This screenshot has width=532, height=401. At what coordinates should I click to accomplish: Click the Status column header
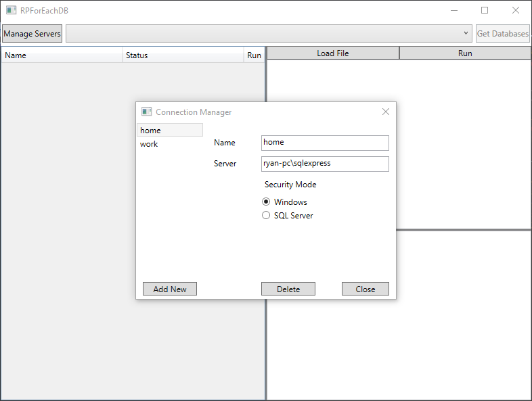183,55
